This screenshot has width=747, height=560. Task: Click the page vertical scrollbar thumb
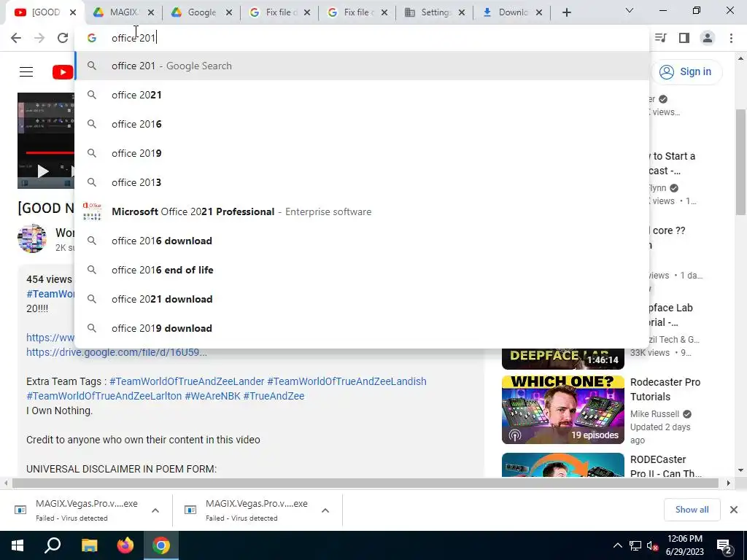740,162
